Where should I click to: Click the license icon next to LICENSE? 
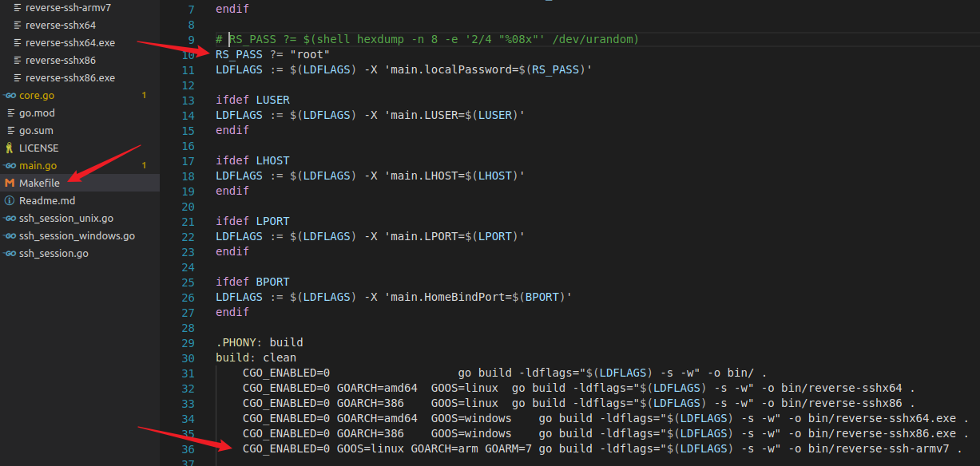(x=10, y=148)
